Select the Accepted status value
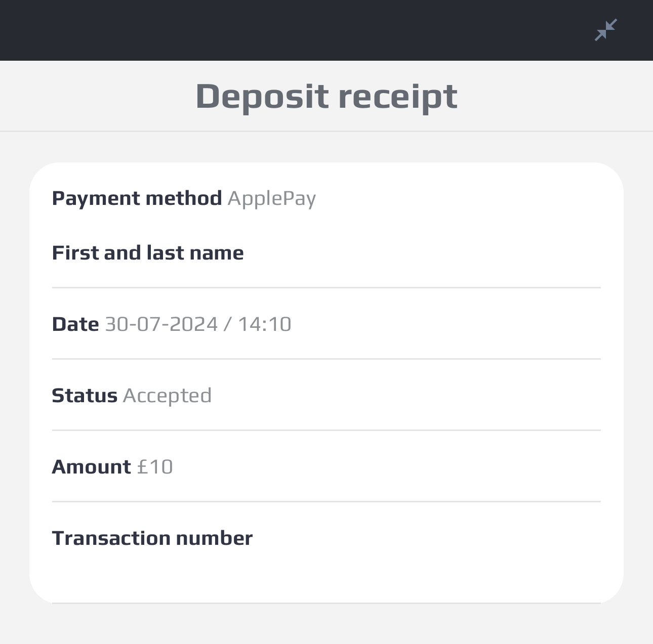 coord(168,396)
